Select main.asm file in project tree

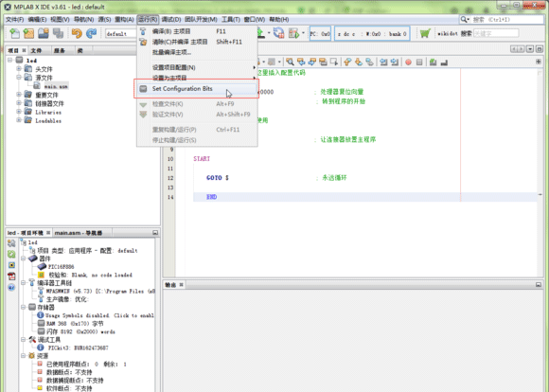coord(56,86)
